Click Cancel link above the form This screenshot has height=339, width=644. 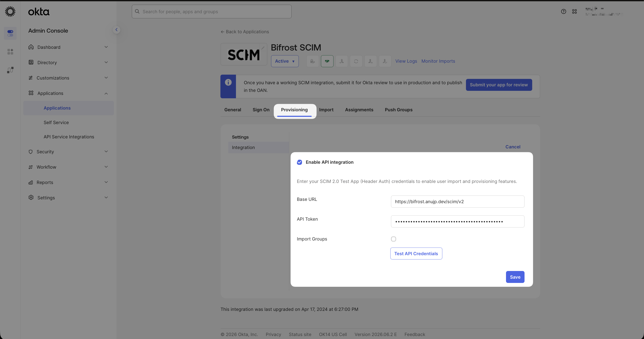(513, 147)
